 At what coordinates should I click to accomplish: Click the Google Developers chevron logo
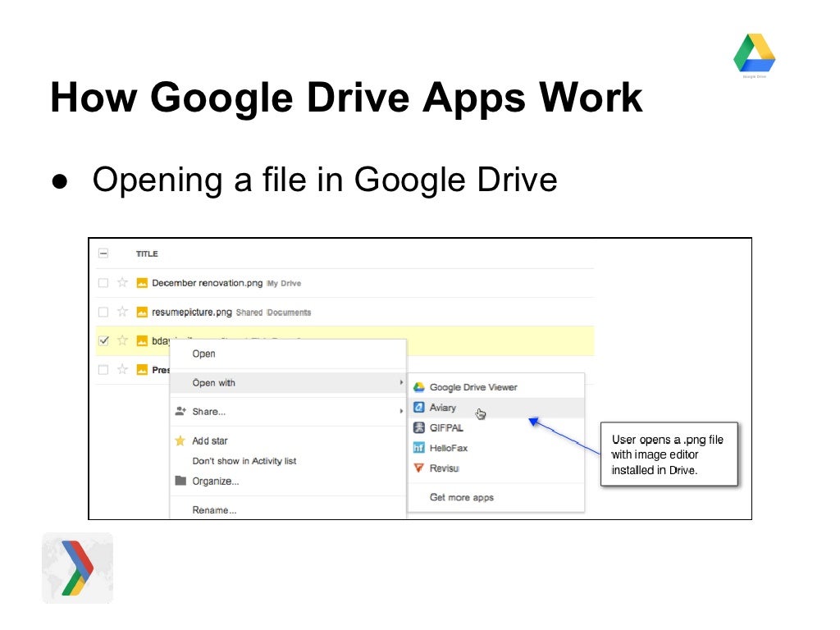tap(78, 568)
